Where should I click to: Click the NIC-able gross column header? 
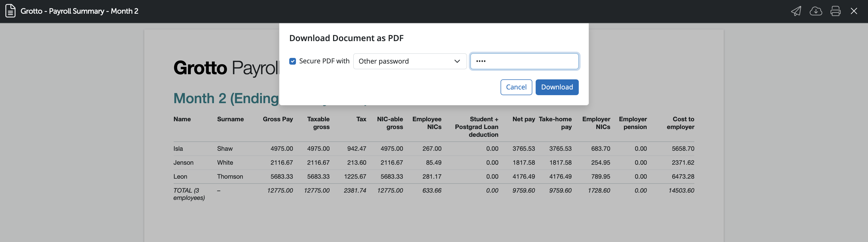click(390, 123)
